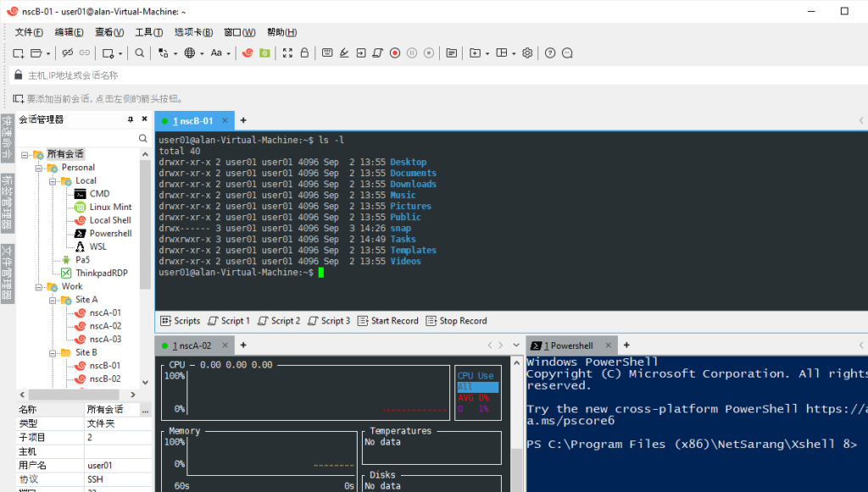
Task: Click the Stop Record button
Action: tap(456, 320)
